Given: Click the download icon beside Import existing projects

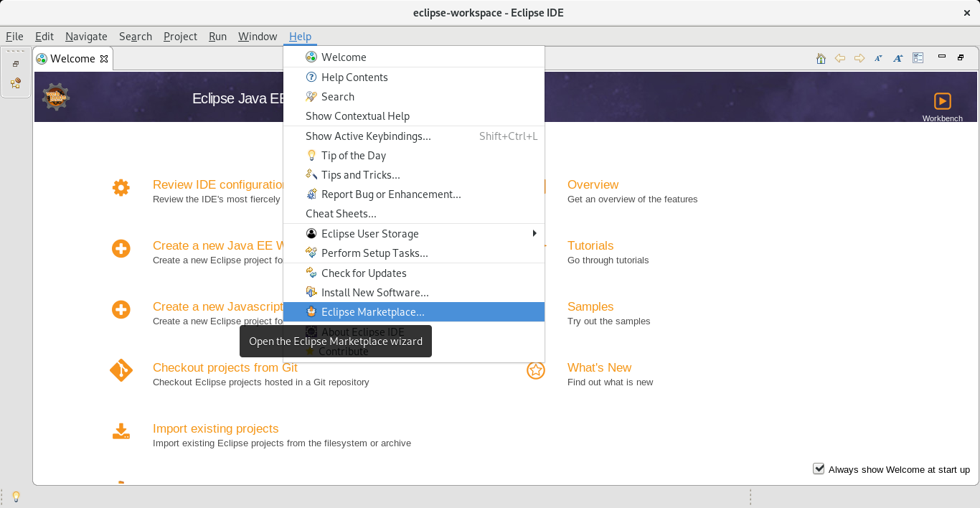Looking at the screenshot, I should pyautogui.click(x=121, y=431).
